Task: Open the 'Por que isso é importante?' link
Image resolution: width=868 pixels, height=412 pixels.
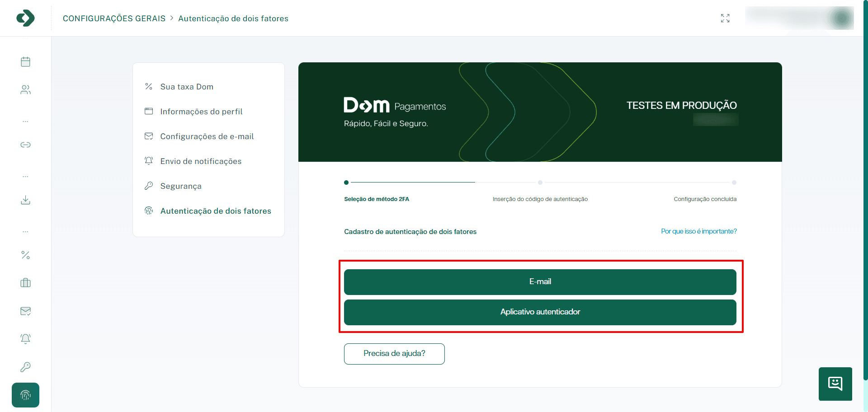Action: tap(698, 231)
